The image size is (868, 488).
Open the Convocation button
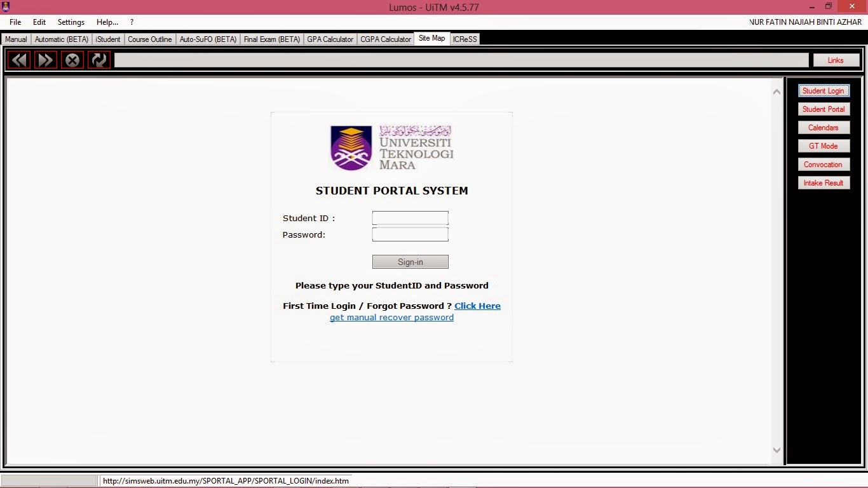[x=824, y=165]
